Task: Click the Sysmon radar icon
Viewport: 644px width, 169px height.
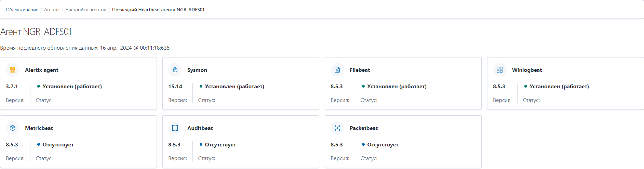Action: pos(175,70)
